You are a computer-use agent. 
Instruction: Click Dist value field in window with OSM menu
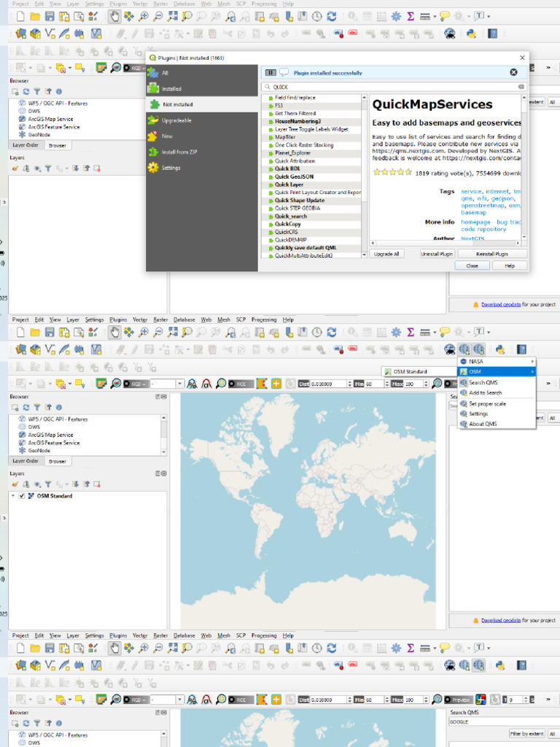click(329, 384)
